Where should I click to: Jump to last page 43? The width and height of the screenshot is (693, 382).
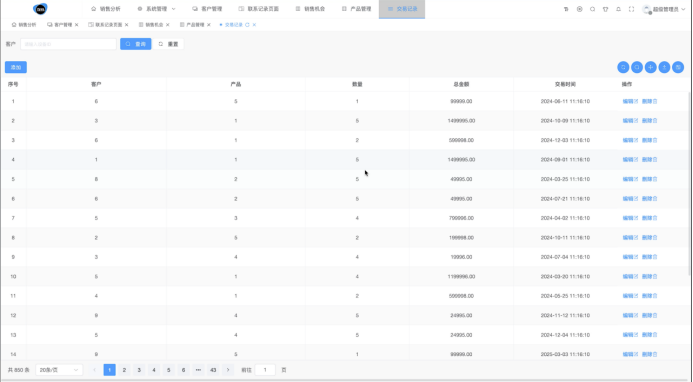[x=213, y=370]
